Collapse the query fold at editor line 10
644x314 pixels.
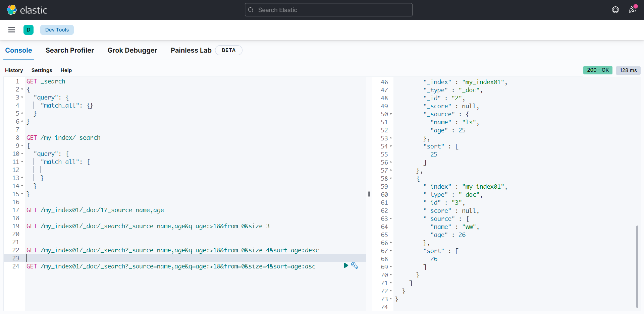[x=22, y=154]
